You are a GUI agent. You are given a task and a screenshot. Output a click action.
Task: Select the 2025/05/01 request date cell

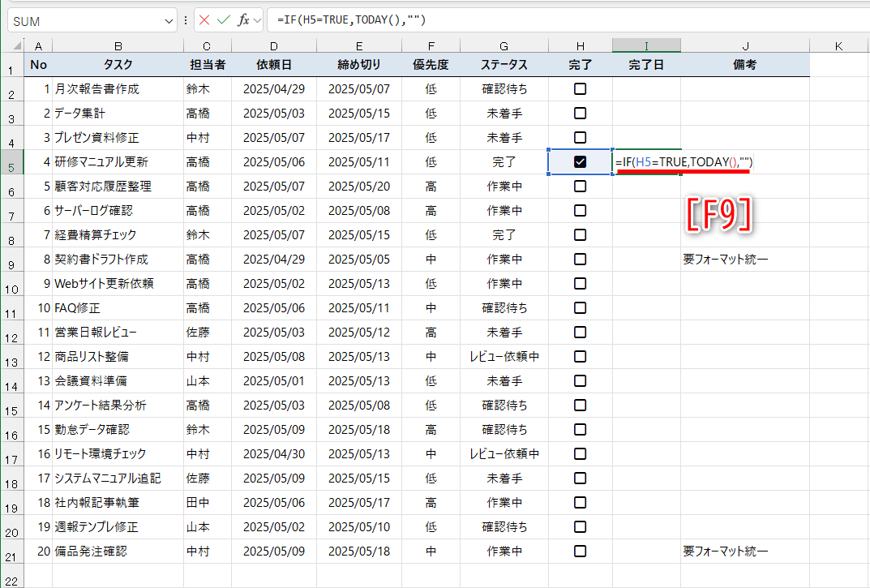point(274,381)
